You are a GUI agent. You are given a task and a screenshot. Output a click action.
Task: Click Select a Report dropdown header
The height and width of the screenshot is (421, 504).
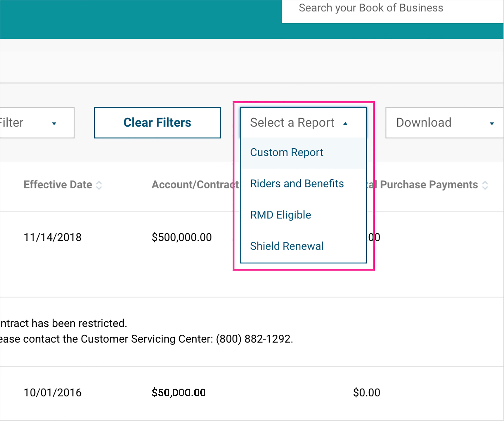pos(292,123)
